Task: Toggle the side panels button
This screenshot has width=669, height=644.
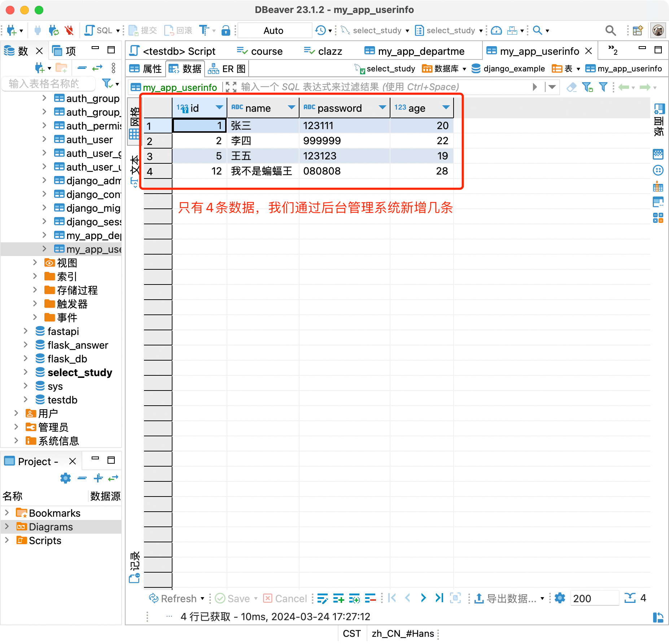Action: (x=659, y=119)
